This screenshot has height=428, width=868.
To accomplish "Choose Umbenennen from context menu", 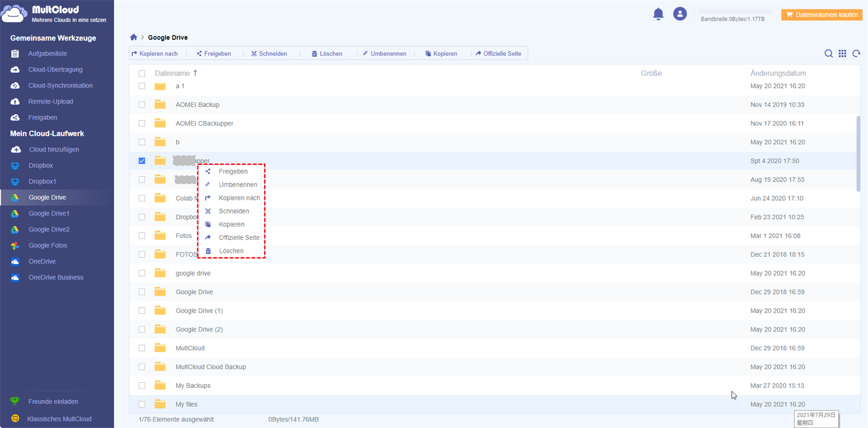I will click(x=231, y=185).
